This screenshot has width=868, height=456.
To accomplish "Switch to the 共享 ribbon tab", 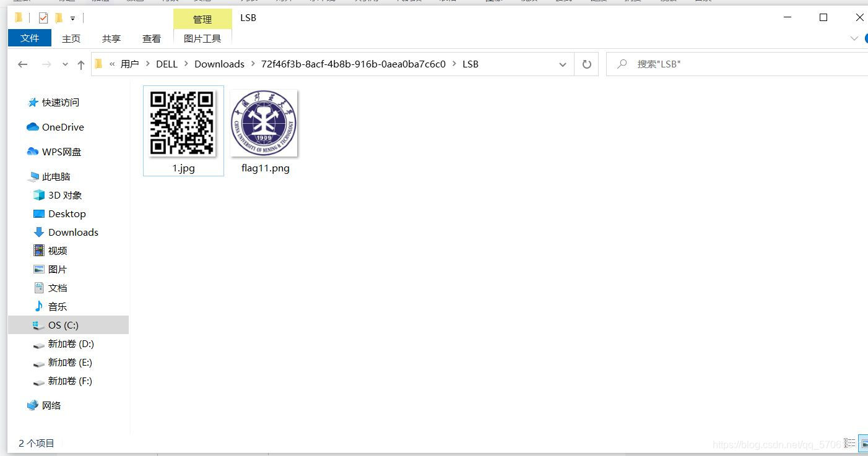I will 111,38.
